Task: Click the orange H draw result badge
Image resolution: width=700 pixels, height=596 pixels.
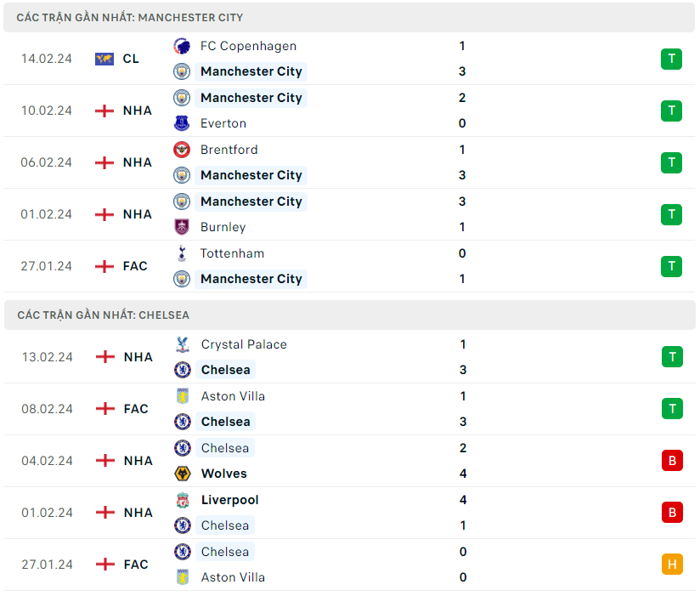Action: [x=672, y=565]
